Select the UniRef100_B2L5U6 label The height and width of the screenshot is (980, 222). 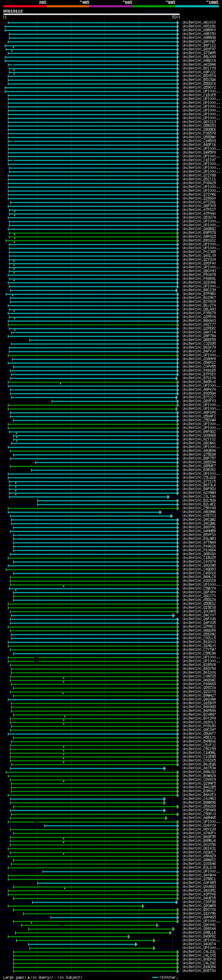click(x=199, y=500)
